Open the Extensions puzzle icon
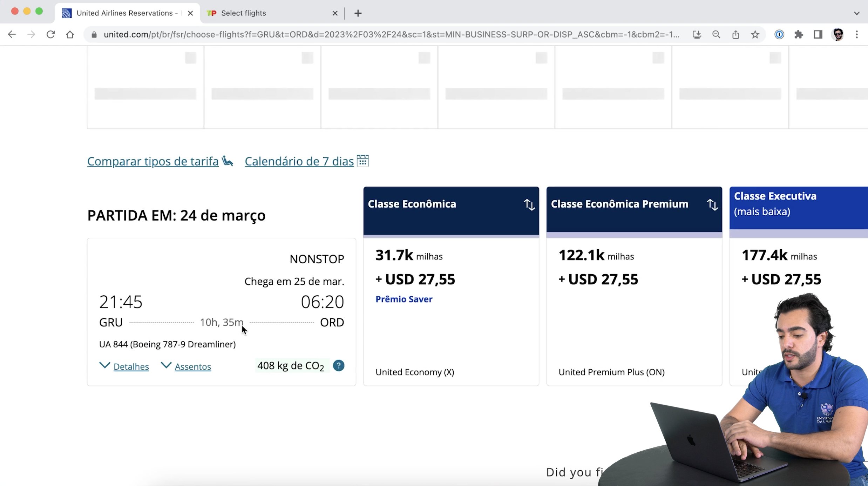This screenshot has height=486, width=868. tap(799, 34)
